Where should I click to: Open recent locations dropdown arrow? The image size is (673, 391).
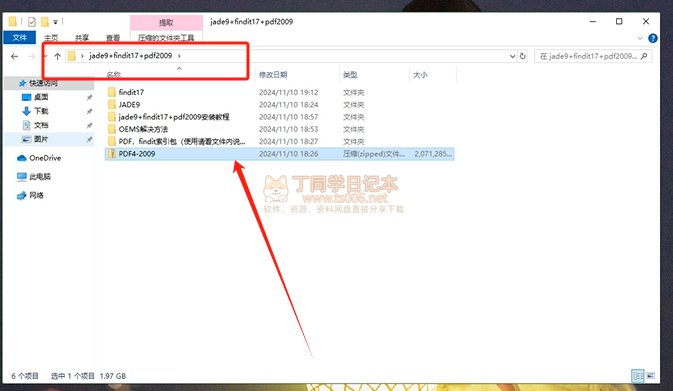point(45,56)
